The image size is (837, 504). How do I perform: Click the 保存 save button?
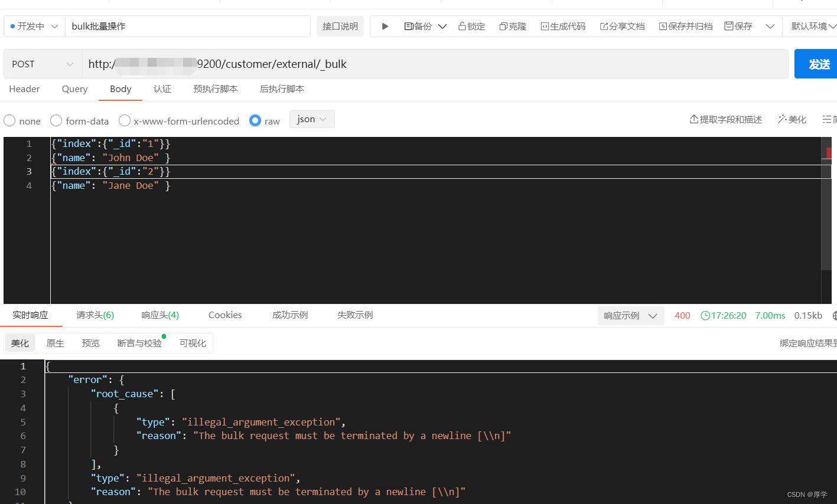click(738, 27)
